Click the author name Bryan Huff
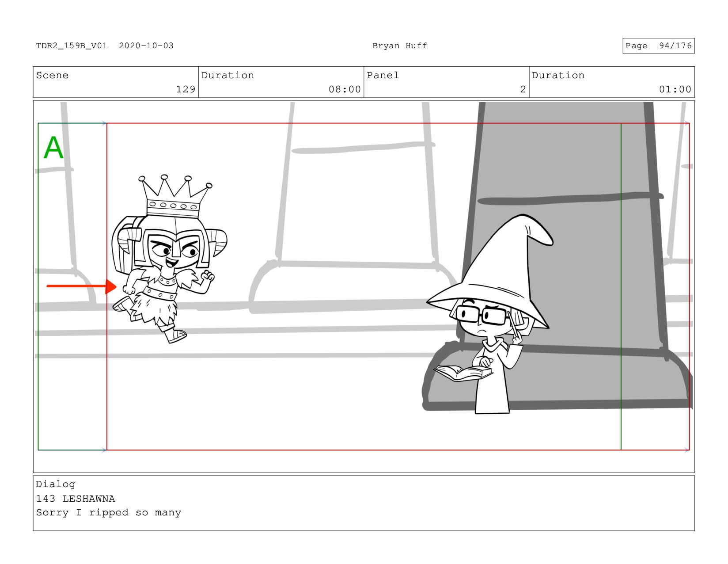Screen dimensions: 728x564 click(399, 46)
